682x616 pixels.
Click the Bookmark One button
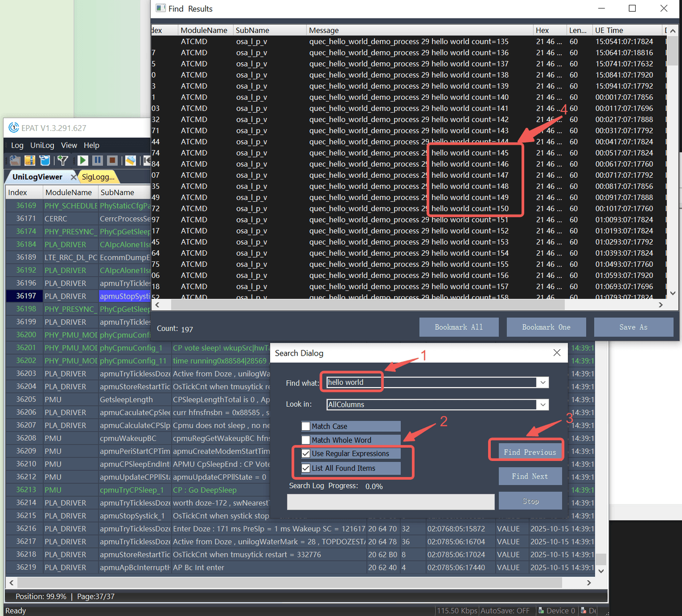point(546,327)
